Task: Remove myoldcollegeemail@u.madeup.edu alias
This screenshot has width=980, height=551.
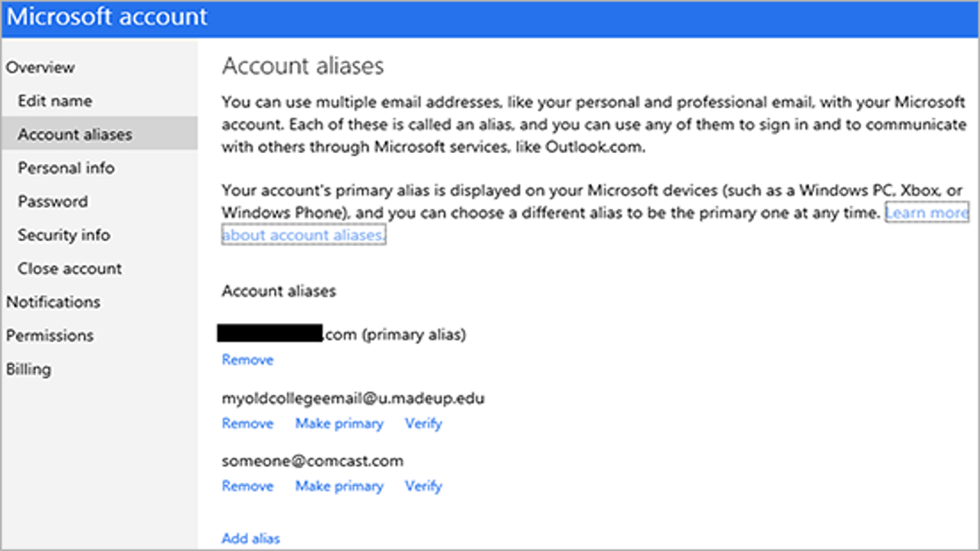Action: (247, 423)
